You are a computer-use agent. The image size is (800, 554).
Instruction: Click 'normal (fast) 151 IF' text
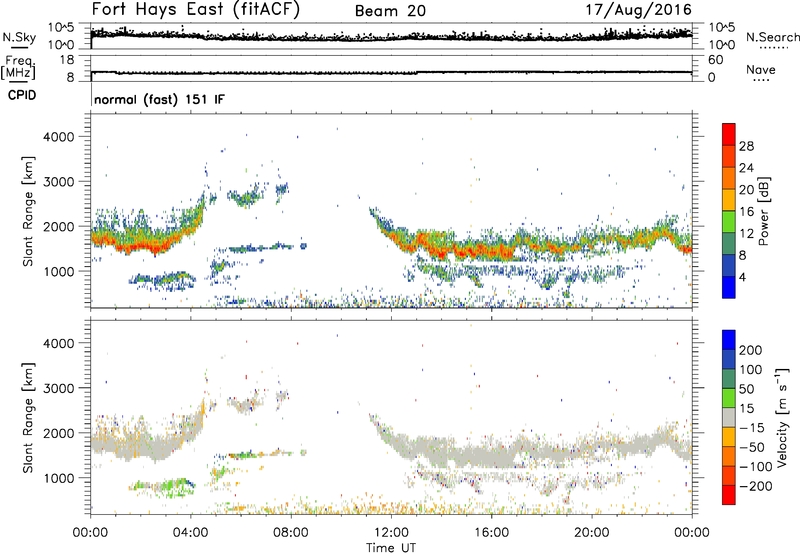click(159, 99)
